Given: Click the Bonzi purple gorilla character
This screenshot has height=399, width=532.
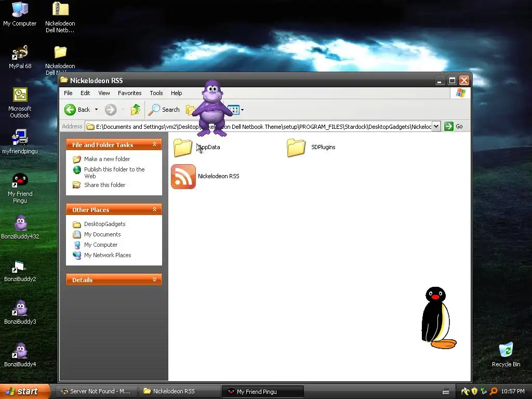Looking at the screenshot, I should coord(212,109).
